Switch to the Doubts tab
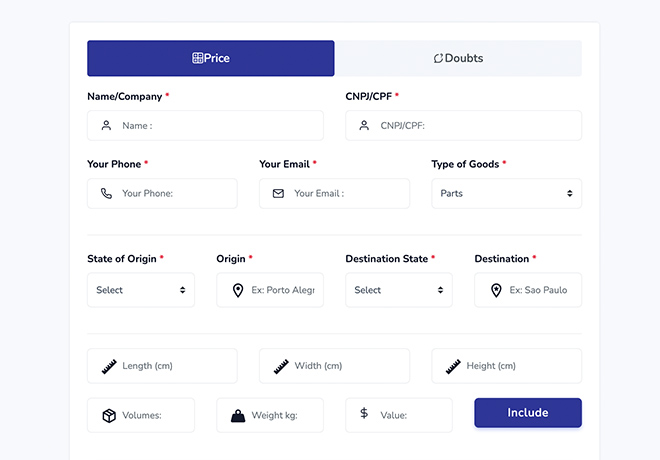The width and height of the screenshot is (660, 460). tap(458, 58)
